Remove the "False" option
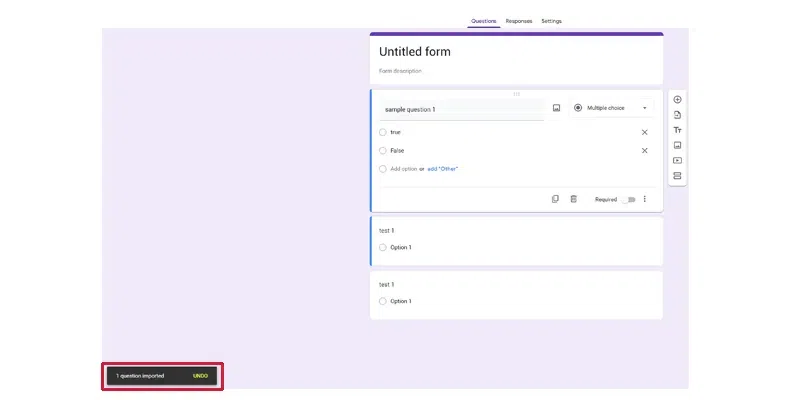 [x=644, y=151]
